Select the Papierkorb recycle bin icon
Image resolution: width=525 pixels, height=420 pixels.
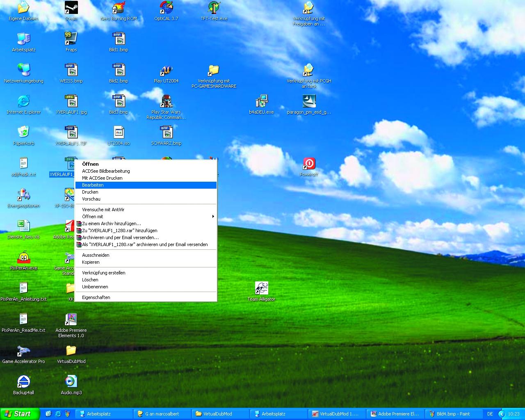click(23, 132)
